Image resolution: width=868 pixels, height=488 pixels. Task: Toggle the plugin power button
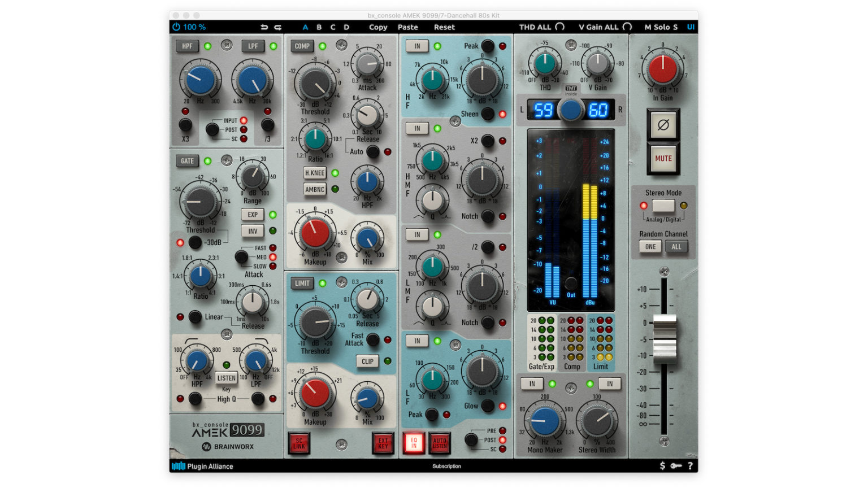[x=176, y=27]
